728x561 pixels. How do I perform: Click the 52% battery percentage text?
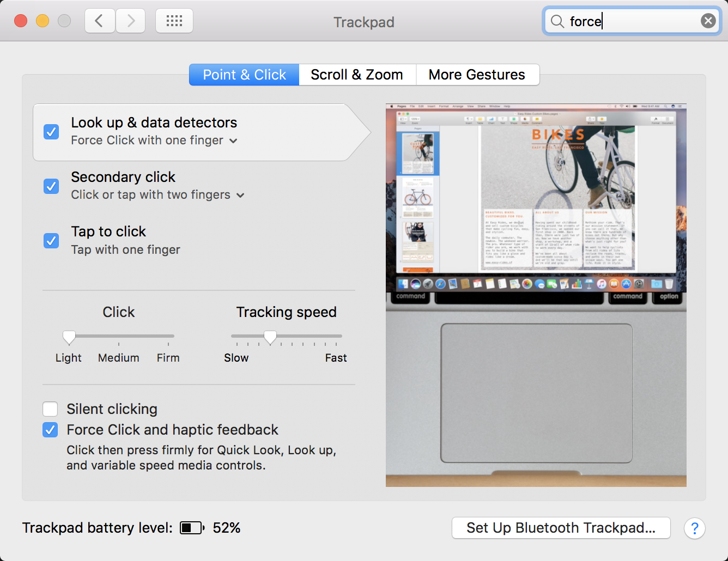(x=227, y=528)
